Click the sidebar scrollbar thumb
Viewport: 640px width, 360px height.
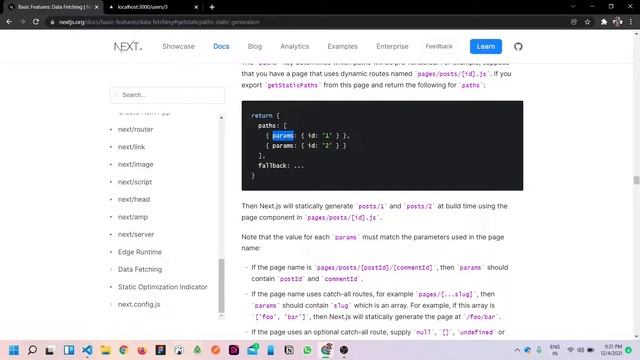[222, 285]
